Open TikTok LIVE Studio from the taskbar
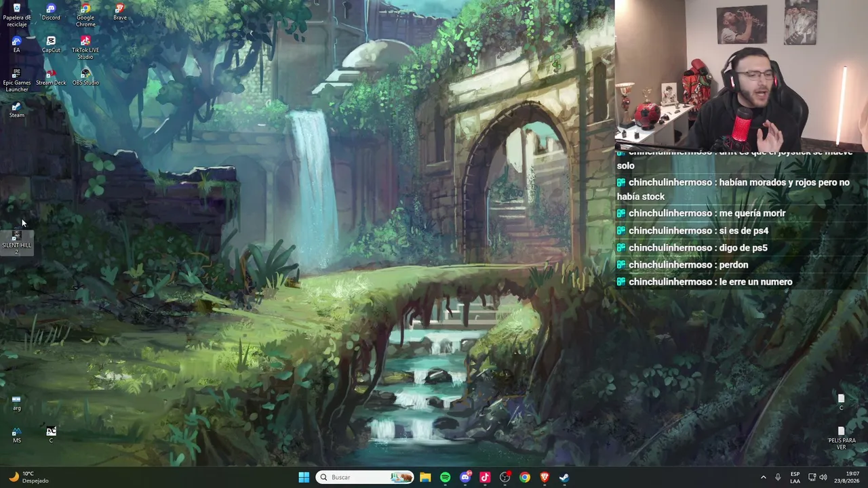 (x=485, y=477)
